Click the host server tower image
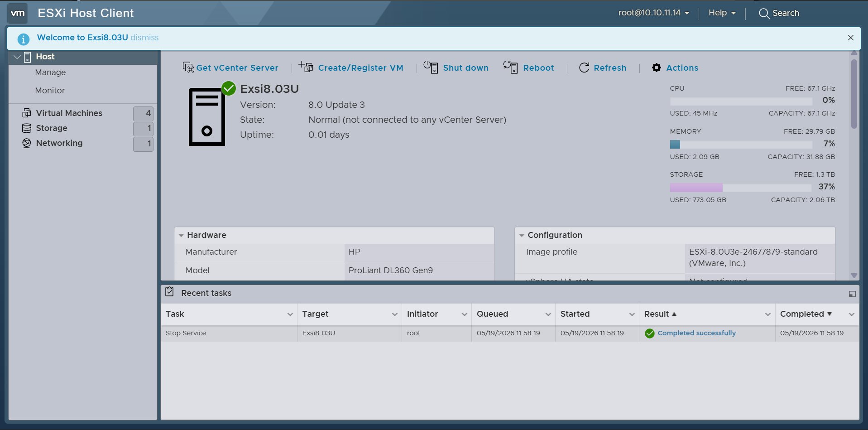868x430 pixels. [207, 117]
